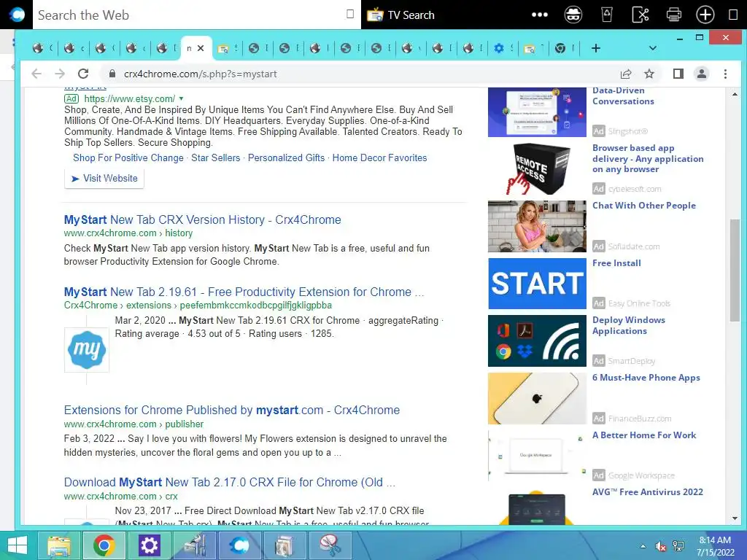Click the www.crx4chrome.com › history breadcrumb
Screen dimensions: 747x560
click(128, 233)
